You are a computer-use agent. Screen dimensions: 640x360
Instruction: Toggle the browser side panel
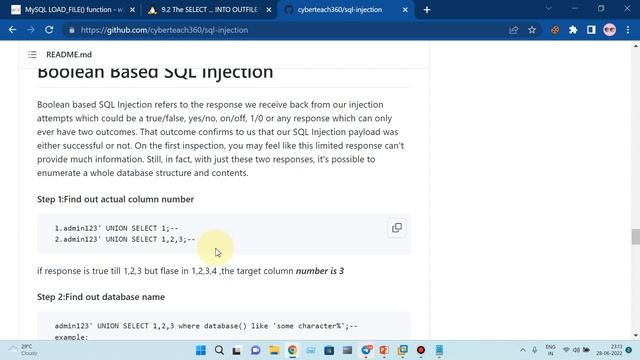[591, 30]
